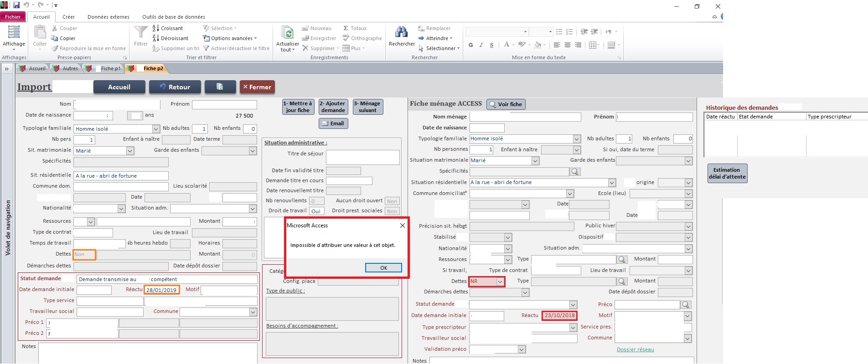Open the red-highlighted Dettes NR dropdown
Viewport: 868px width, 364px height.
pyautogui.click(x=500, y=282)
